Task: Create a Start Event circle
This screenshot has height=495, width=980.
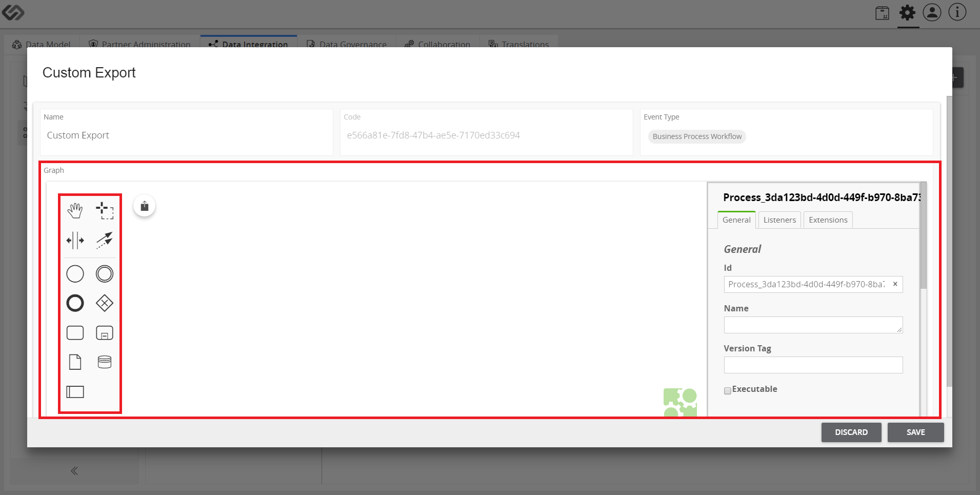Action: tap(75, 274)
